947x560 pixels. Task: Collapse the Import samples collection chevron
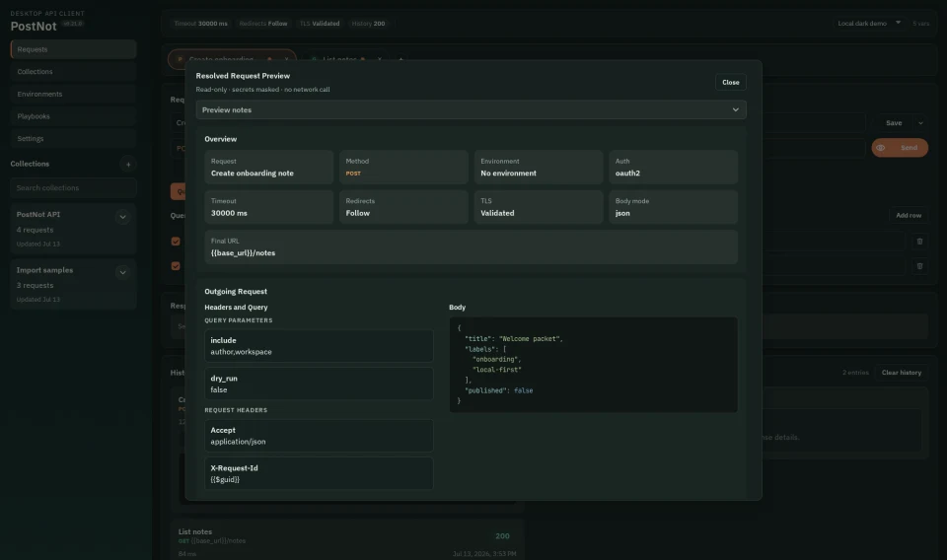coord(122,273)
